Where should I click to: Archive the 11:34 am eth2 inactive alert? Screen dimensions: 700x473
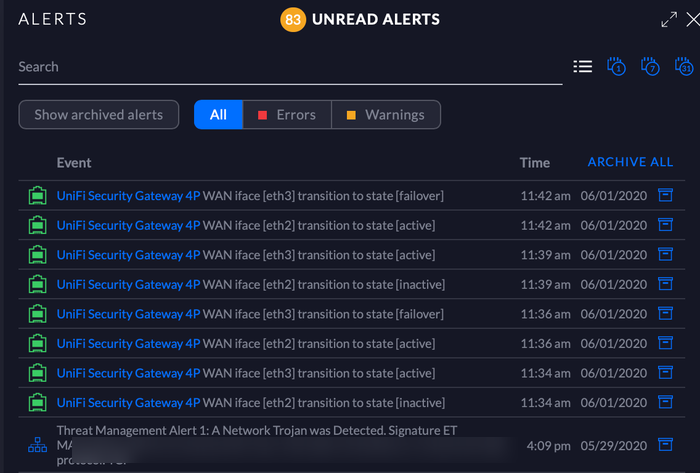pos(665,402)
